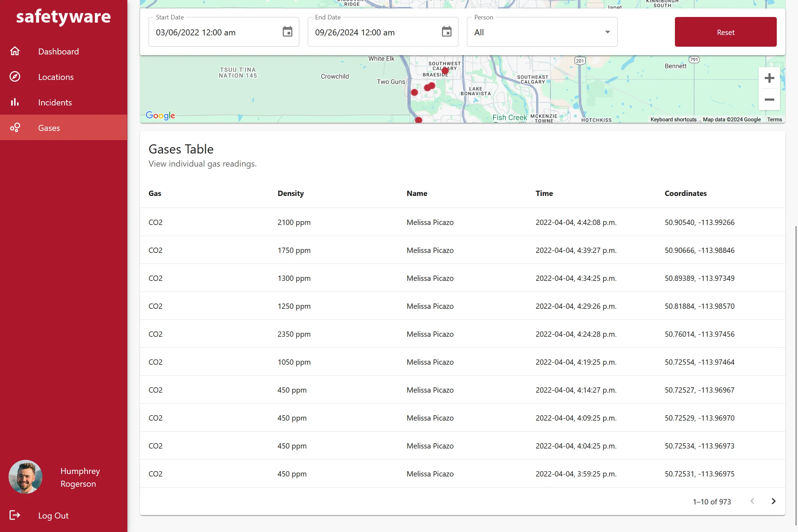Click Melissa Picazo in the 4:34:25 row
This screenshot has width=798, height=532.
[x=430, y=278]
